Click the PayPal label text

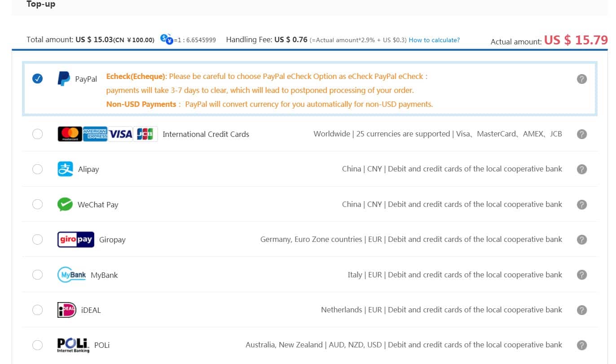[86, 79]
